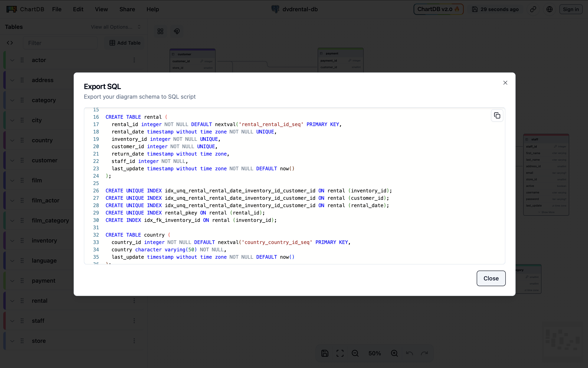Viewport: 588px width, 368px height.
Task: Click the zoom out magnifier icon
Action: (x=355, y=353)
